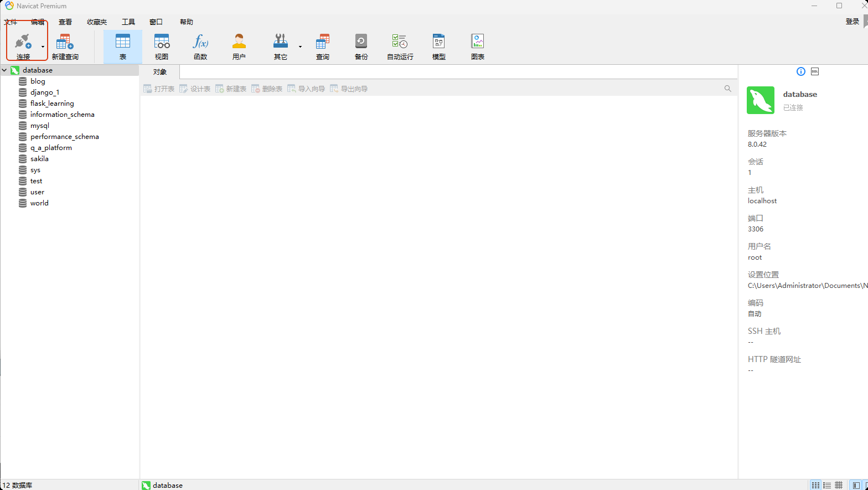Viewport: 868px width, 490px height.
Task: Open the 查看 menu
Action: pyautogui.click(x=65, y=22)
